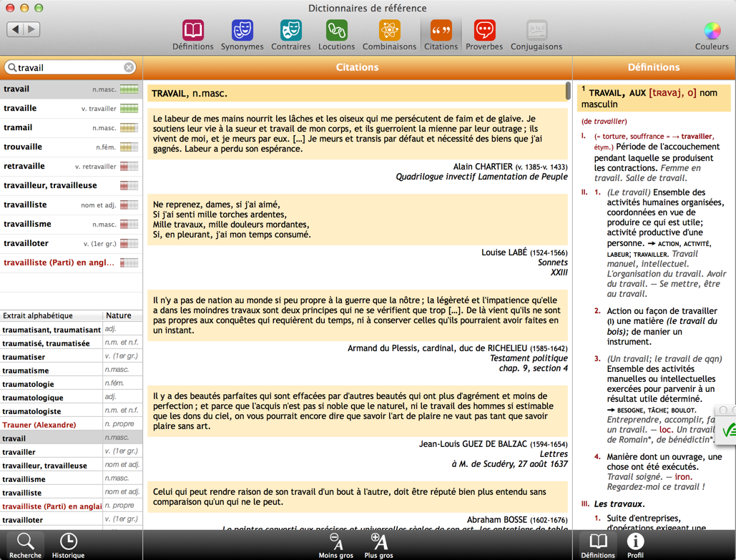Go forward with the right arrow button
This screenshot has width=736, height=560.
(x=32, y=29)
